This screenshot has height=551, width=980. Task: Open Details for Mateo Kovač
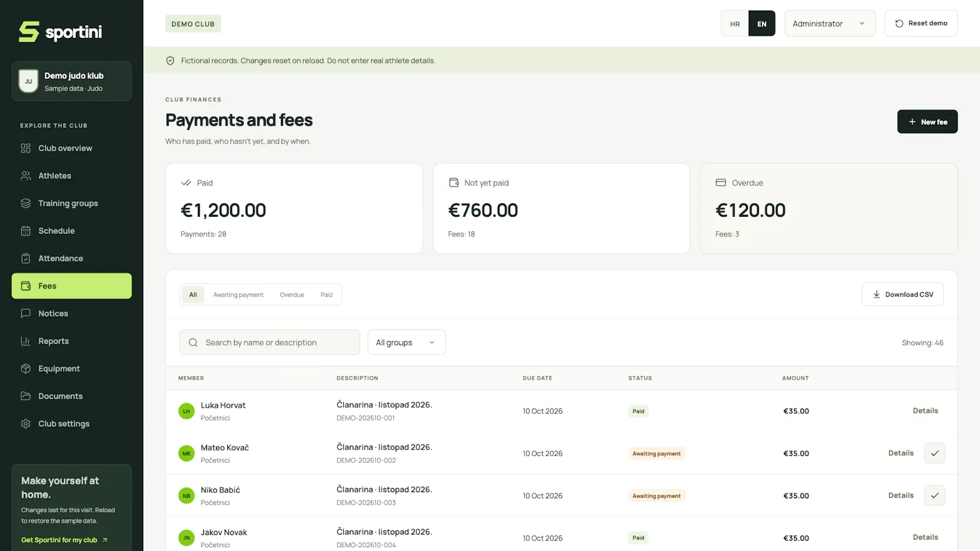901,453
